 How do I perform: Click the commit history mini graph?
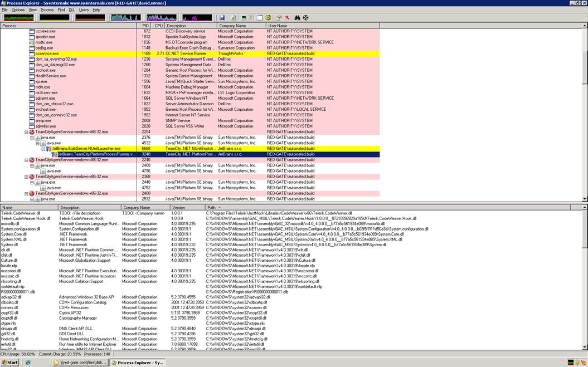55,18
